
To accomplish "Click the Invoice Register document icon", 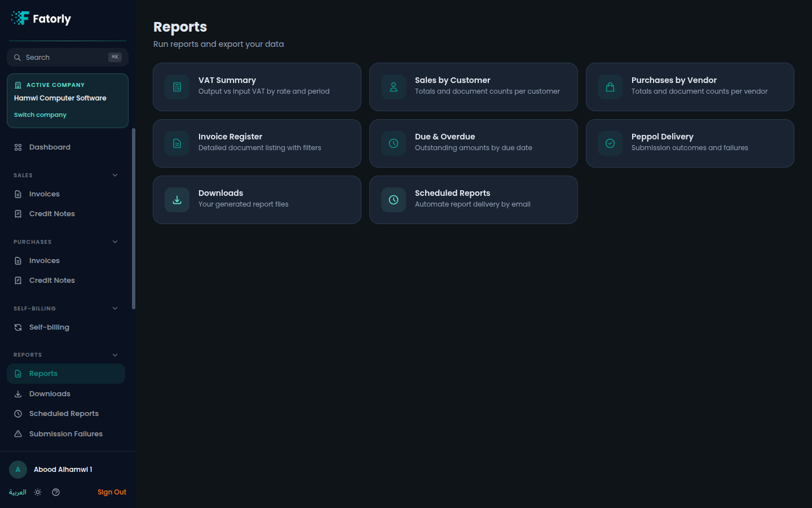I will pos(177,143).
